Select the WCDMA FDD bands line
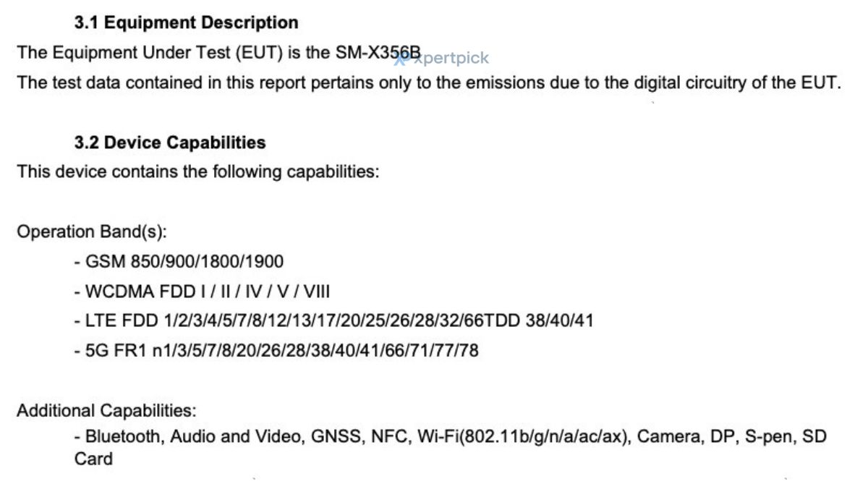 coord(203,291)
